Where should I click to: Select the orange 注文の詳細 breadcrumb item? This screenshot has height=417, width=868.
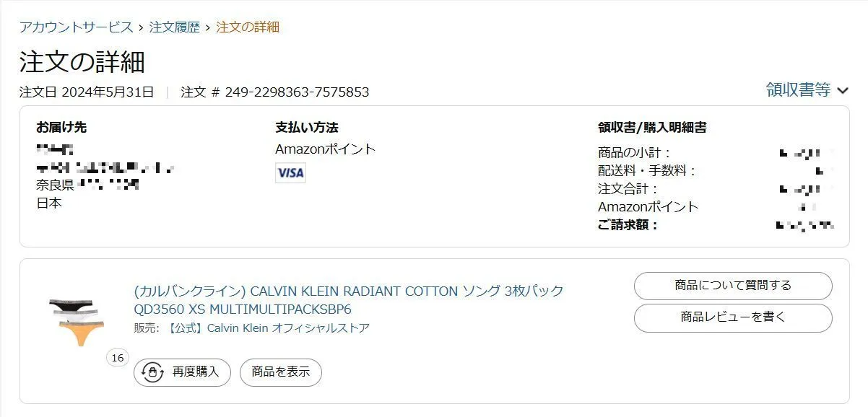point(248,27)
